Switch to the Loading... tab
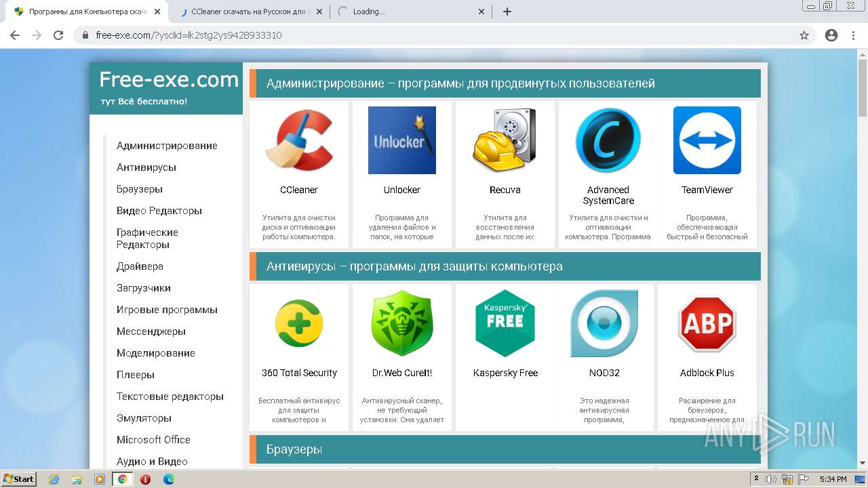Image resolution: width=868 pixels, height=488 pixels. 412,12
